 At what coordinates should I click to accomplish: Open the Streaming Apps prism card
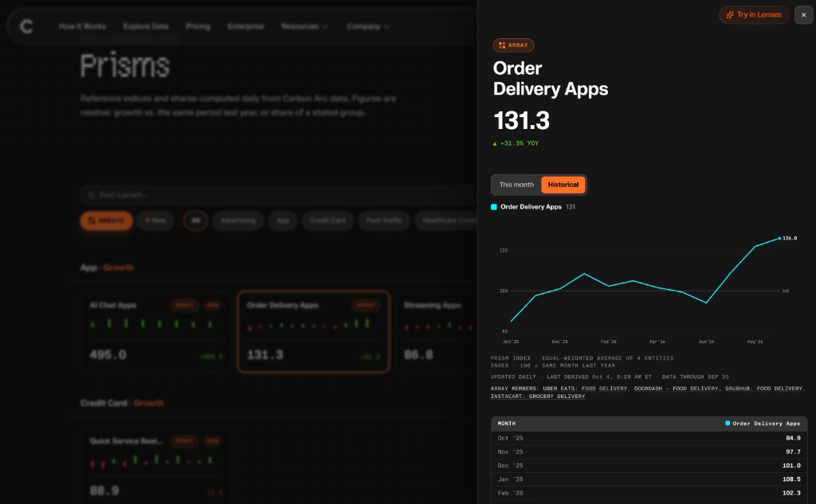point(436,332)
